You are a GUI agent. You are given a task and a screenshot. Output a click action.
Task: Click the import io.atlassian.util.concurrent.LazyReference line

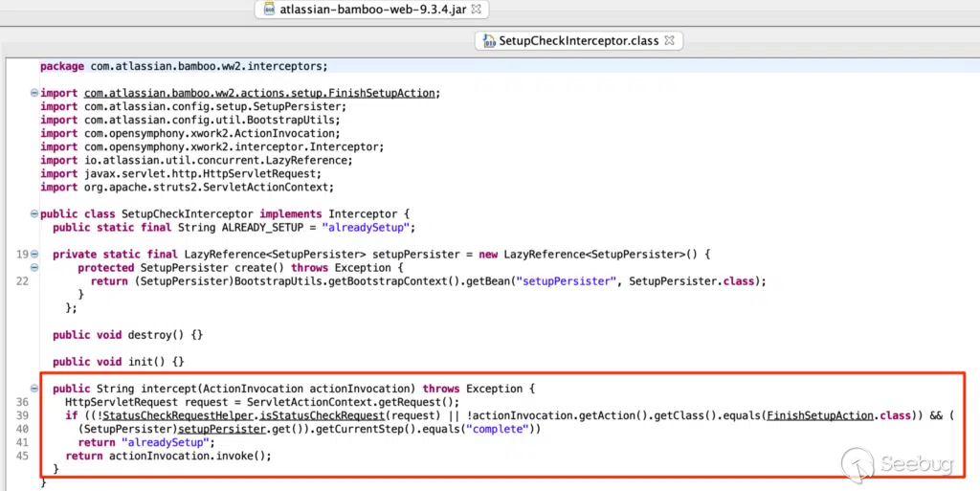(x=196, y=161)
